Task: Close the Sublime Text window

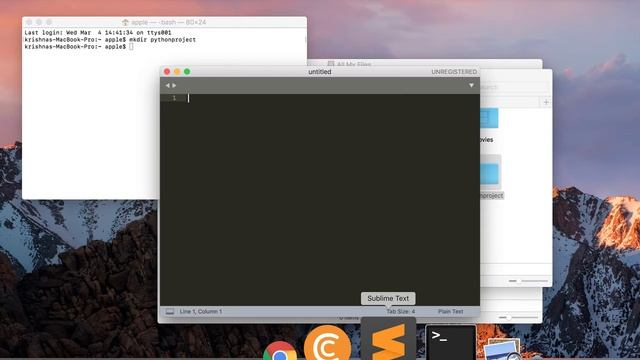Action: pyautogui.click(x=167, y=71)
